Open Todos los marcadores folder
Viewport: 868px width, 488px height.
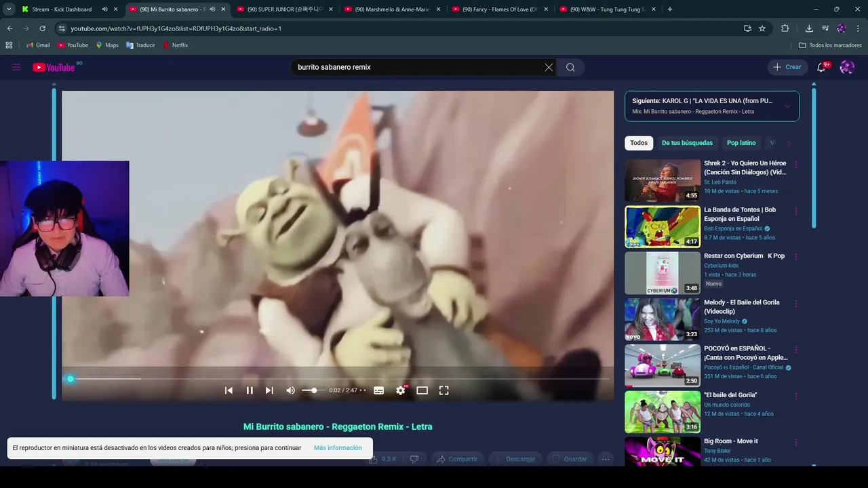(830, 45)
